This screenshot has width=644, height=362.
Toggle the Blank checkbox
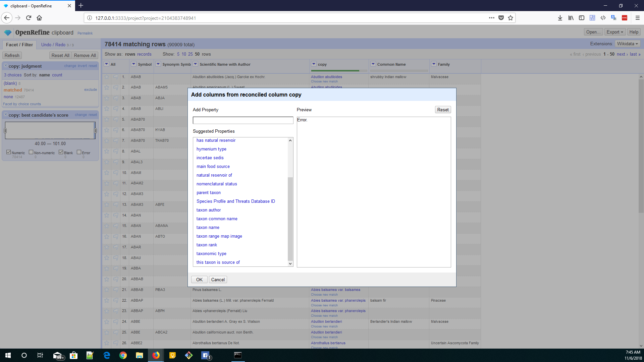coord(61,152)
